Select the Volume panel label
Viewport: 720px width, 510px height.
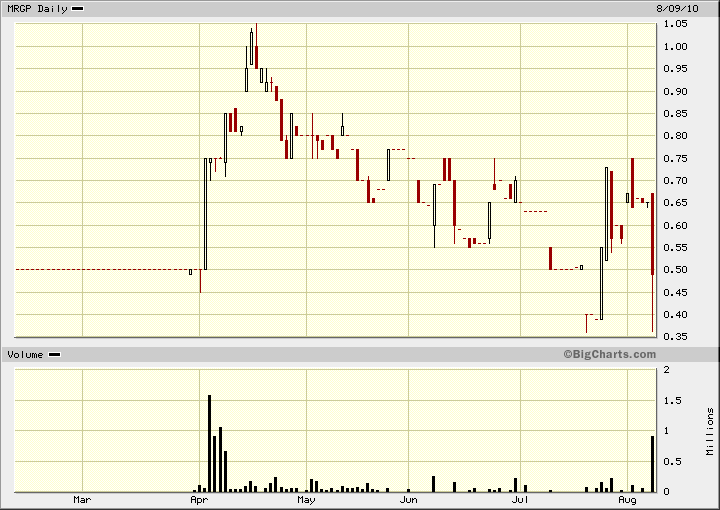(26, 355)
